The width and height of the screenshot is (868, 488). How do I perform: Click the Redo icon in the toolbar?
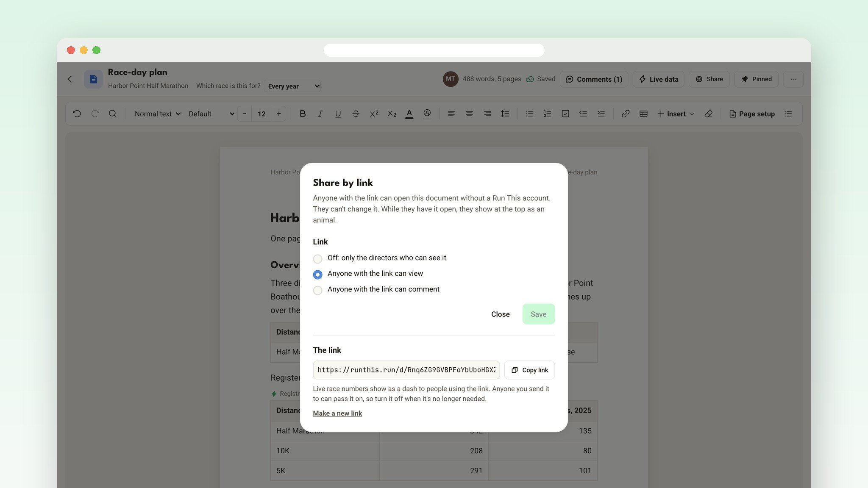(95, 114)
